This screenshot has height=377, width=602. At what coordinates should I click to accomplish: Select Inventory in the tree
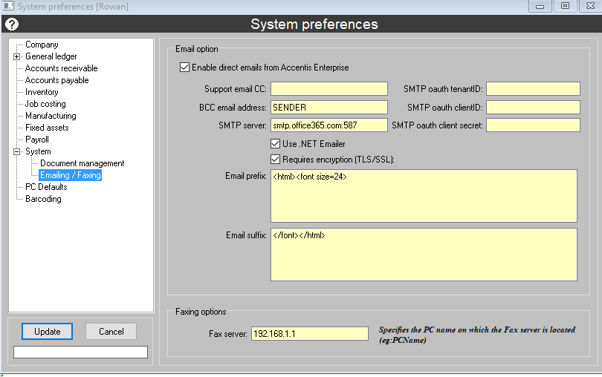click(x=41, y=92)
